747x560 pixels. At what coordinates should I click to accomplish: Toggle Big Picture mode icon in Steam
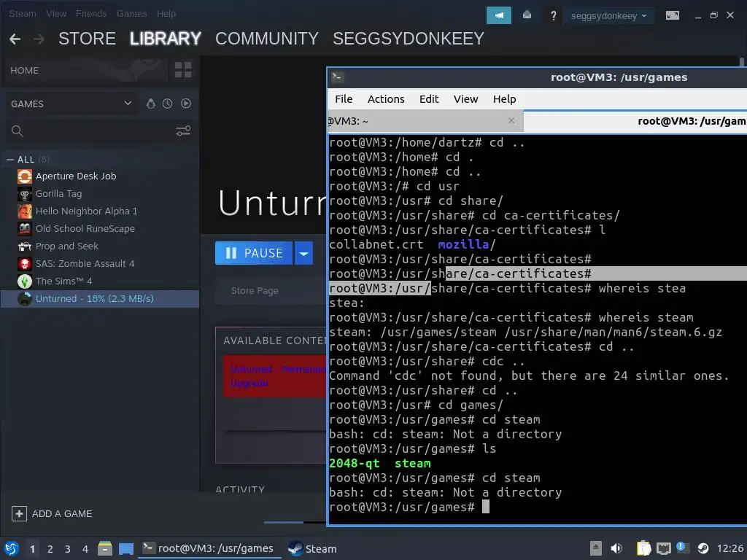pos(672,15)
